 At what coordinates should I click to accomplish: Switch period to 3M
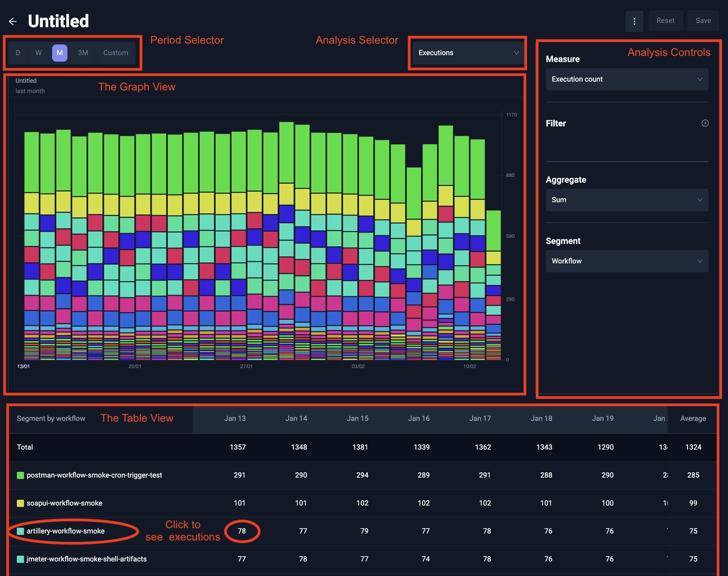(83, 53)
